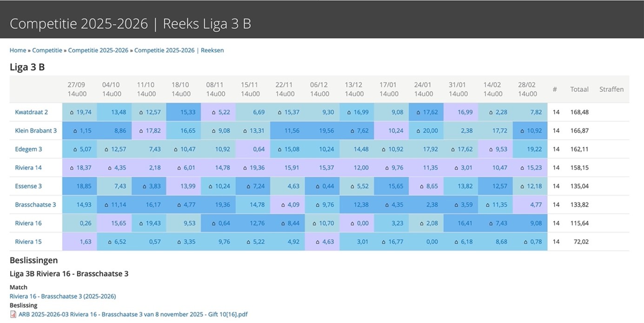Open the Klein Brabant 3 team link
This screenshot has width=644, height=323.
coord(36,131)
